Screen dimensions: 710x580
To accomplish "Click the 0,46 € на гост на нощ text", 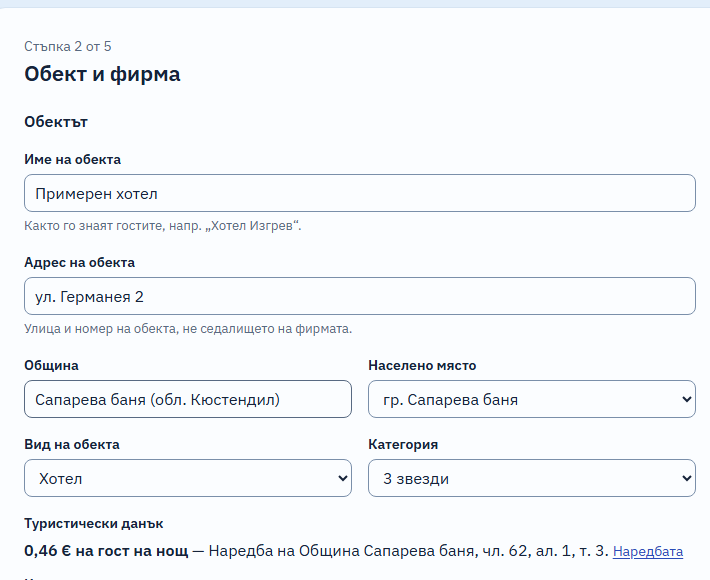I will (106, 551).
